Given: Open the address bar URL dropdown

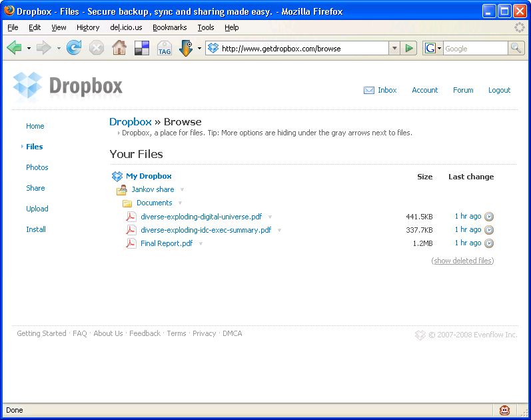Looking at the screenshot, I should pyautogui.click(x=394, y=48).
